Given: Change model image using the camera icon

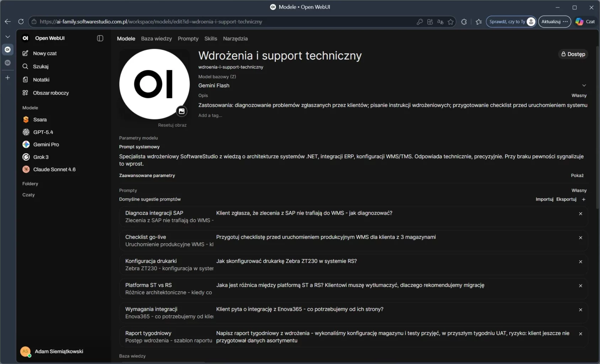Looking at the screenshot, I should (x=182, y=111).
